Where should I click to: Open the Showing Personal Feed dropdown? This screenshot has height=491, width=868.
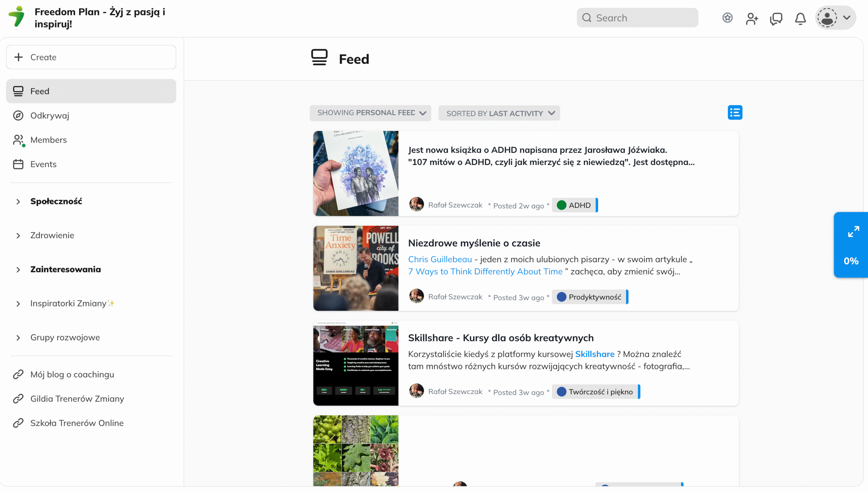click(x=370, y=113)
